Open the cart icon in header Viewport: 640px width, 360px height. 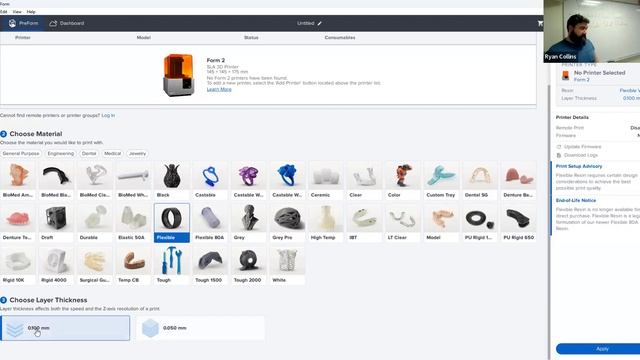(540, 23)
